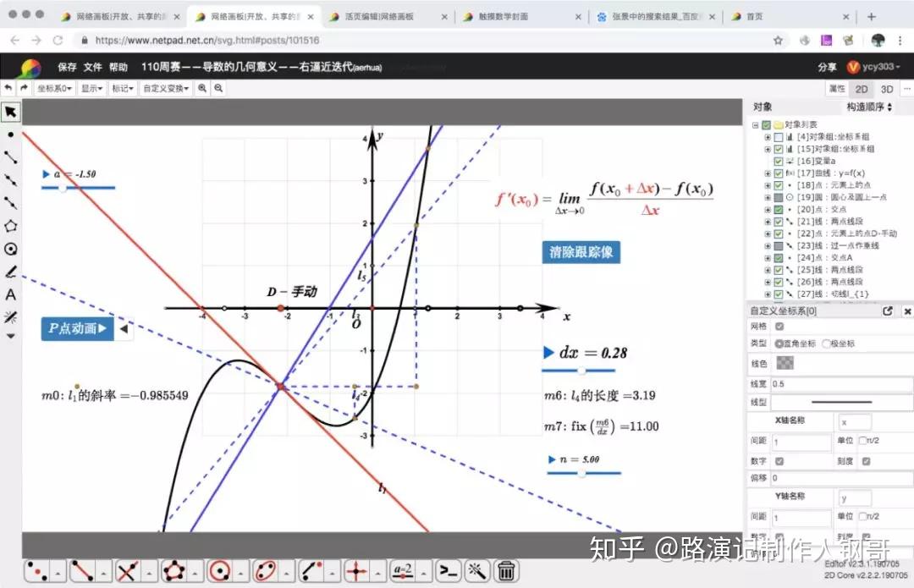Open the command console icon
The image size is (914, 588).
click(x=448, y=571)
